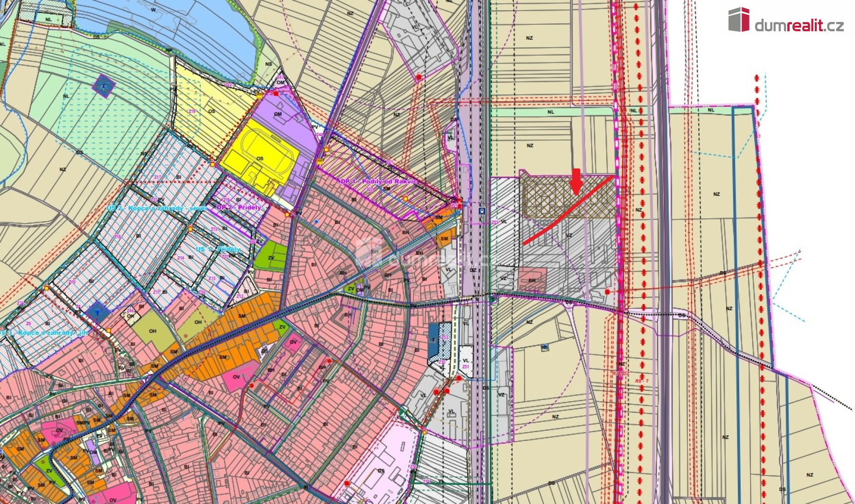Click the 'US 1 - Přídely' cyan label
The image size is (855, 504).
(218, 249)
